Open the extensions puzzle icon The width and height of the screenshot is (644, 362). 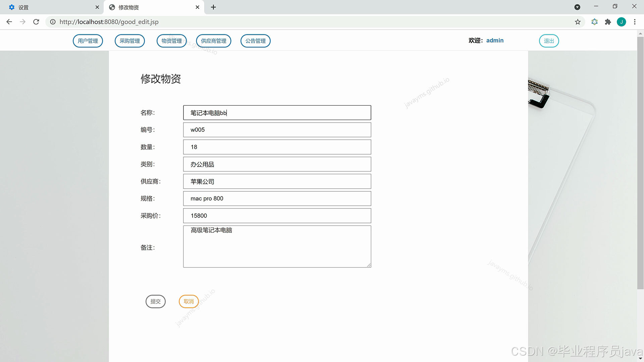tap(608, 22)
